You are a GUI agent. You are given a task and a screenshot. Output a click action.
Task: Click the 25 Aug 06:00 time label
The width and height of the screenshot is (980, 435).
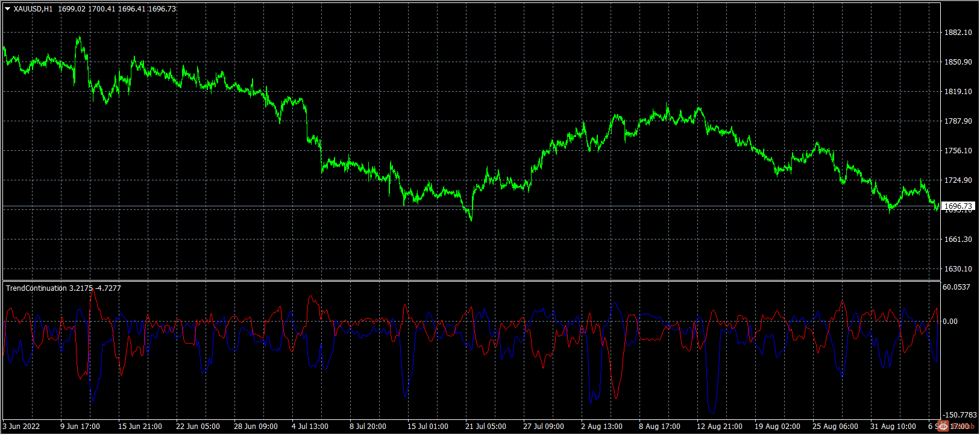point(835,427)
